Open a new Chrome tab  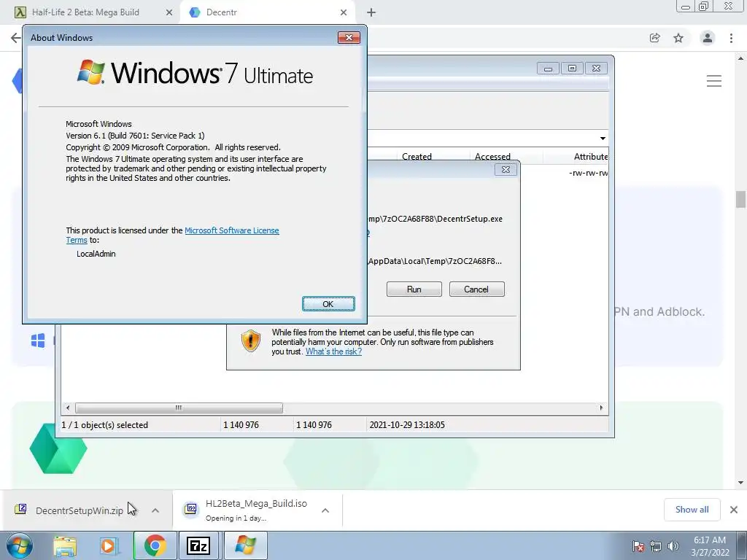click(371, 13)
